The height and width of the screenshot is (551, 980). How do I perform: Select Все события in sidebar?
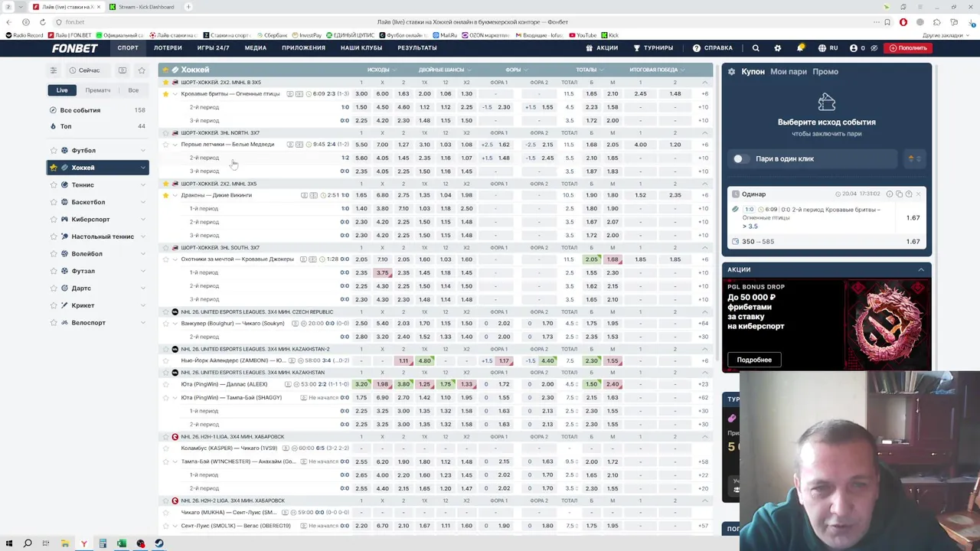coord(80,110)
